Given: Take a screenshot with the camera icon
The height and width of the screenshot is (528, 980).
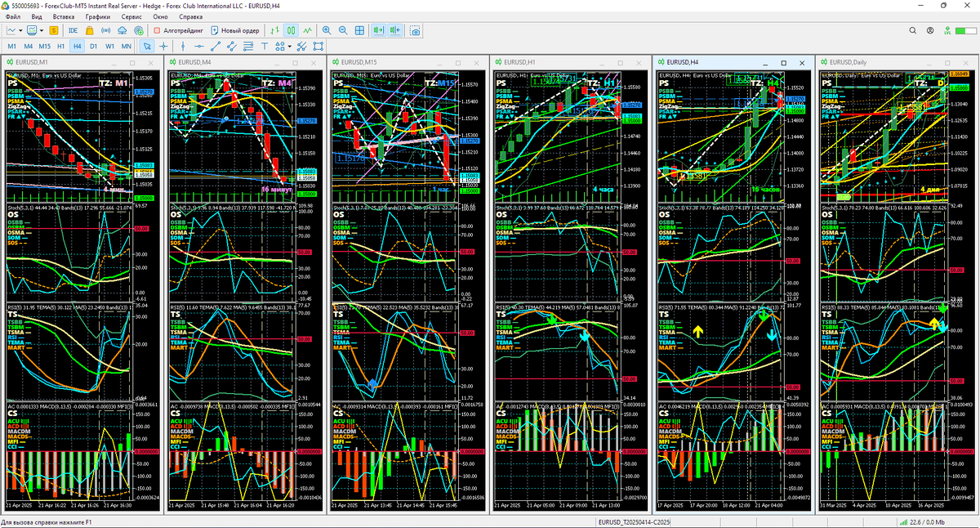Looking at the screenshot, I should [416, 30].
